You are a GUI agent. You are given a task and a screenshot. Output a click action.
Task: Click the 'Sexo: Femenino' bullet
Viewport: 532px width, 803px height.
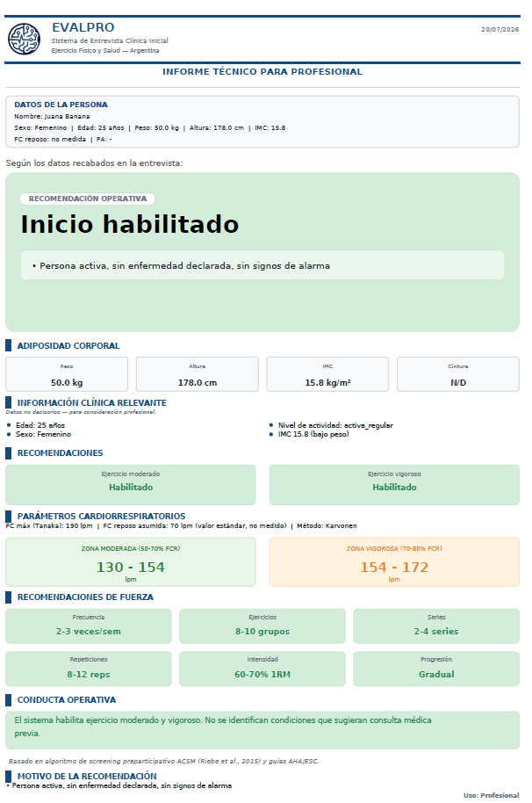click(44, 434)
